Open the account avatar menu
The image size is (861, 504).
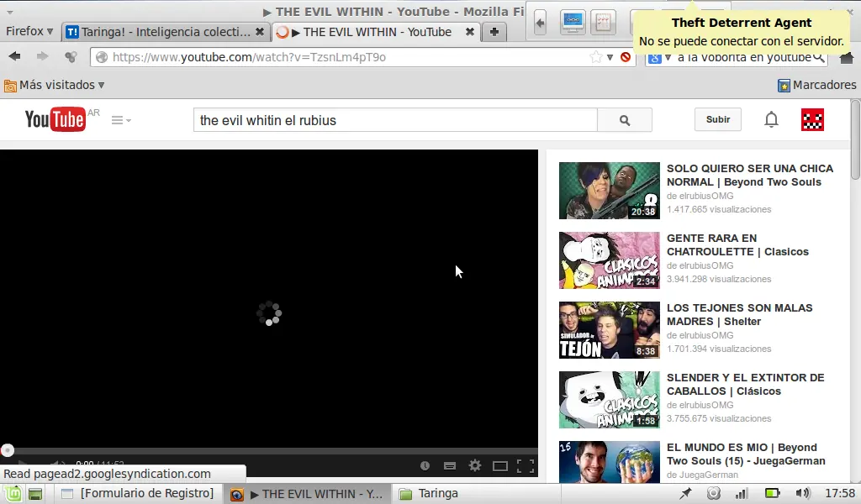click(813, 119)
